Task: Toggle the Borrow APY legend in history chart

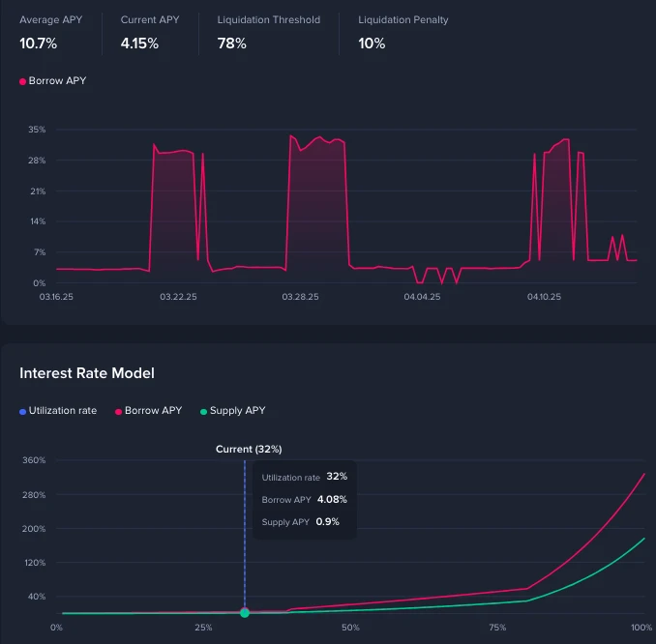Action: [x=52, y=80]
